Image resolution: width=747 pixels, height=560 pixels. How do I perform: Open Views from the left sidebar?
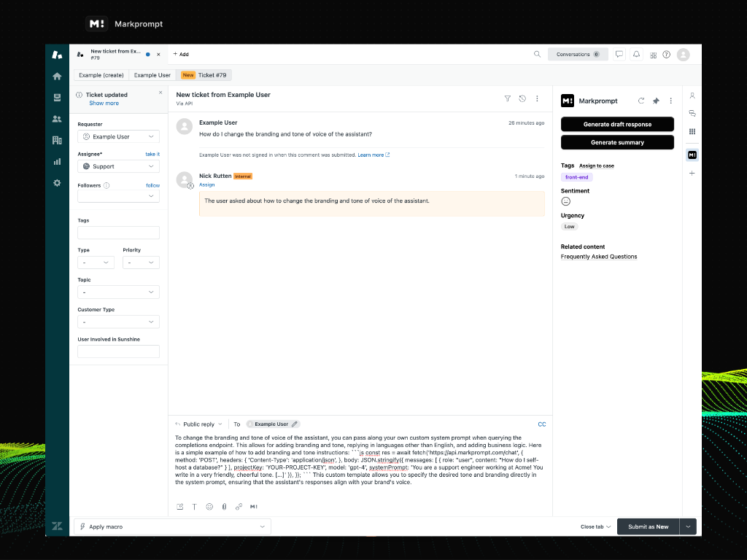(57, 98)
